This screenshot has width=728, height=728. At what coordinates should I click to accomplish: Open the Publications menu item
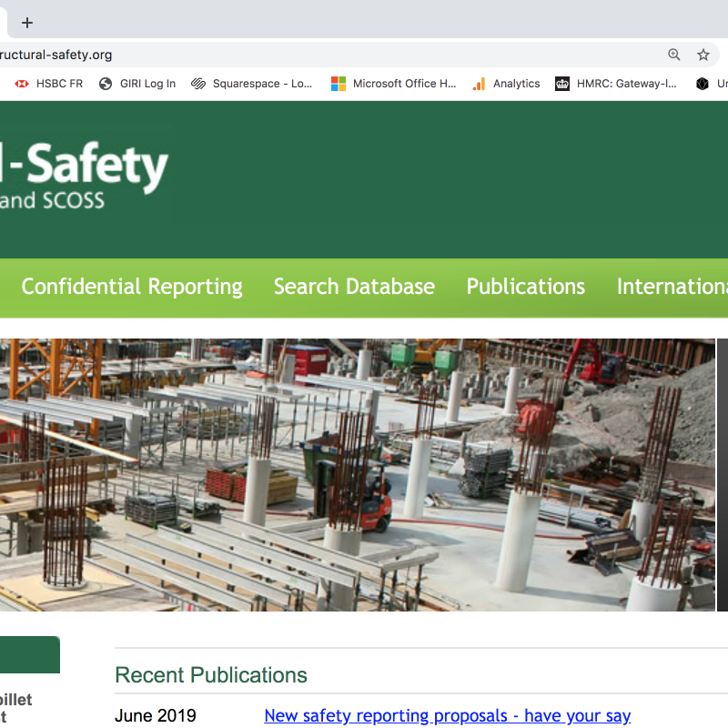click(x=525, y=287)
